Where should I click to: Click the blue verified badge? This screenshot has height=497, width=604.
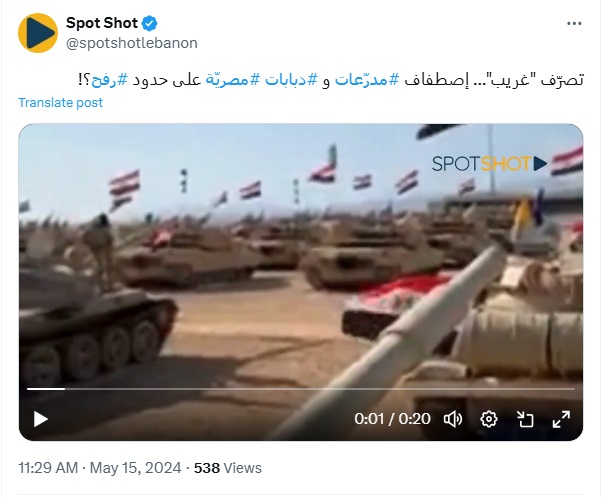click(149, 23)
